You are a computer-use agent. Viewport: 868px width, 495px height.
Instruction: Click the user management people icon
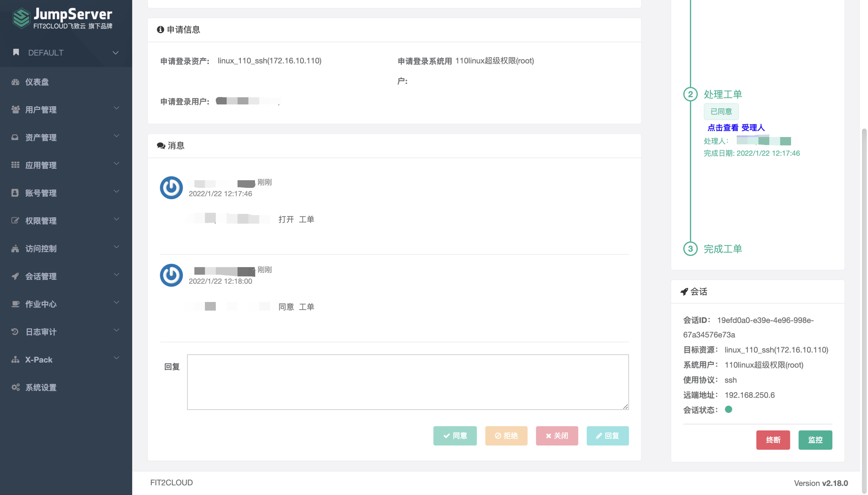15,110
